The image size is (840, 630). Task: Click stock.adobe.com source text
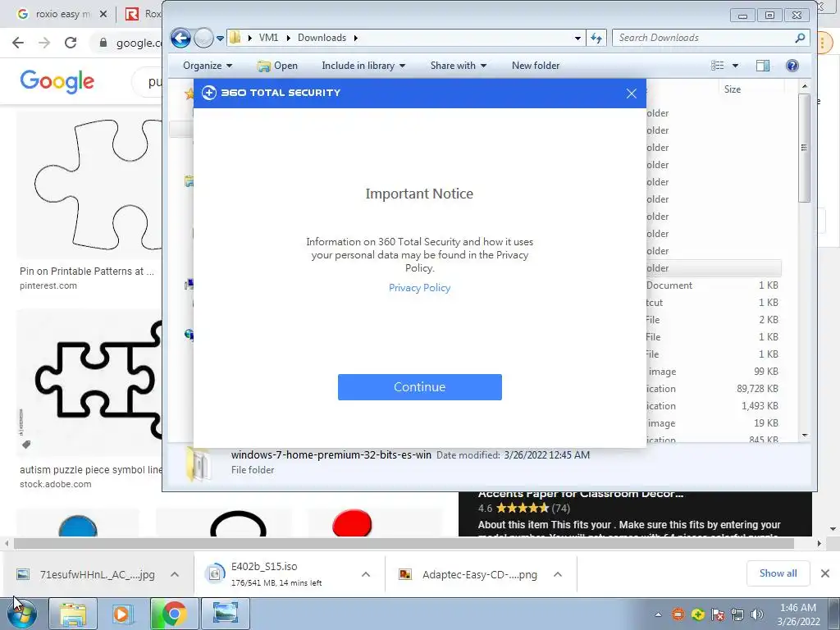pos(56,484)
